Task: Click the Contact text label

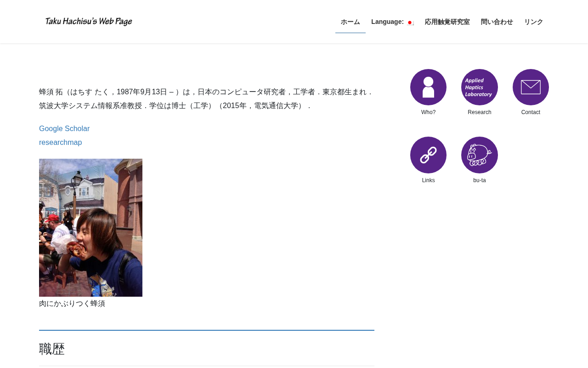Action: tap(531, 112)
